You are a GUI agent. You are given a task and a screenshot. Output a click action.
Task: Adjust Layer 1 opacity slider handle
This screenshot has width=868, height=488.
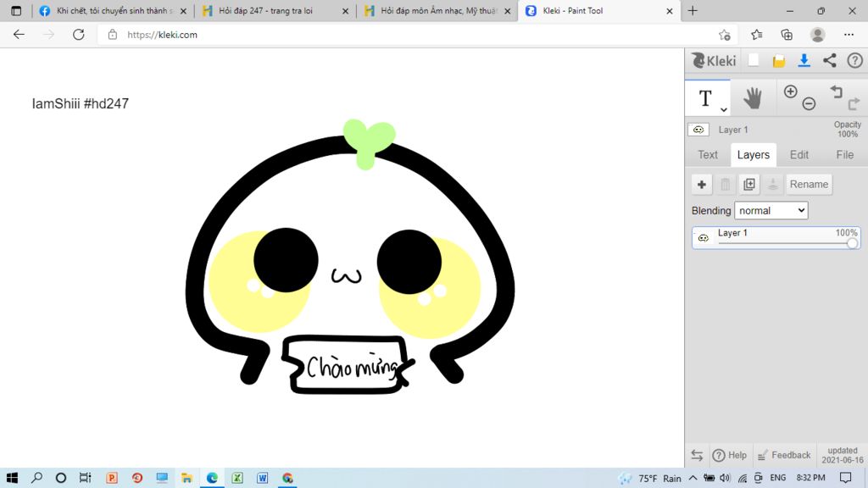click(852, 243)
